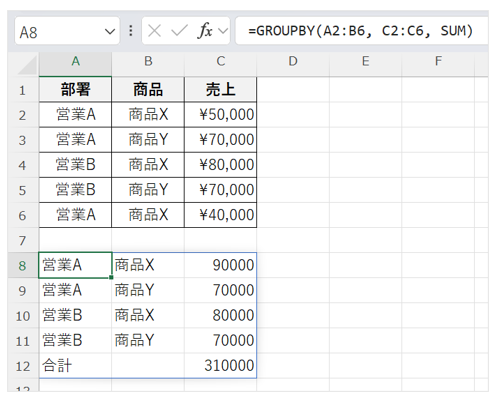Select row 3 header
The width and height of the screenshot is (500, 408).
[x=23, y=140]
